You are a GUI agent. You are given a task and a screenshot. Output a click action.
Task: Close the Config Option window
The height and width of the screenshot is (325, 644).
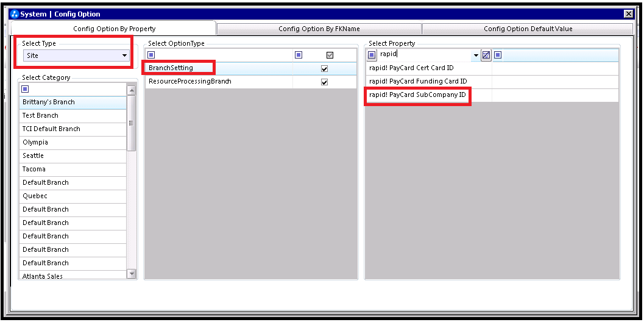click(628, 14)
